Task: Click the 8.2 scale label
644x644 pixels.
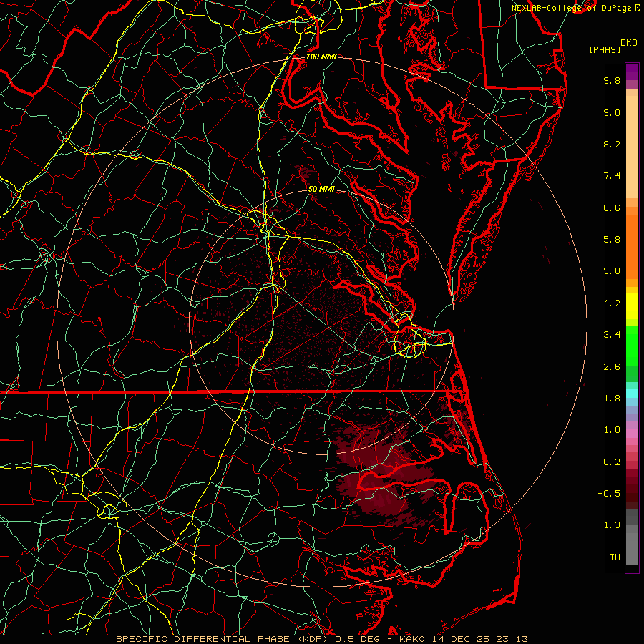Action: (x=612, y=144)
